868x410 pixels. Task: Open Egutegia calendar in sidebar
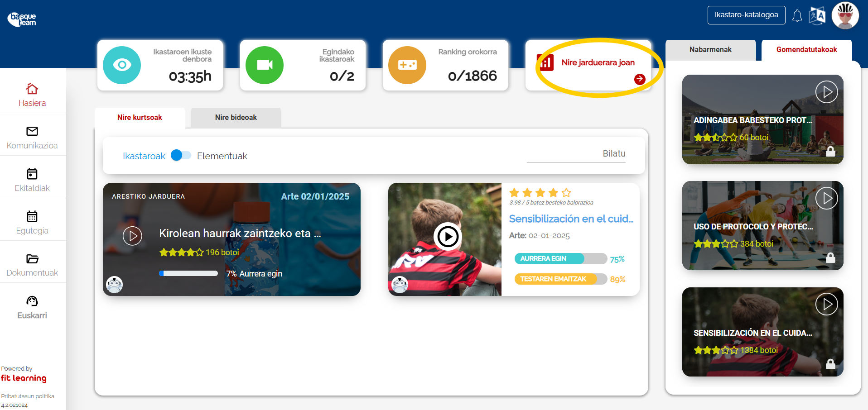tap(32, 216)
